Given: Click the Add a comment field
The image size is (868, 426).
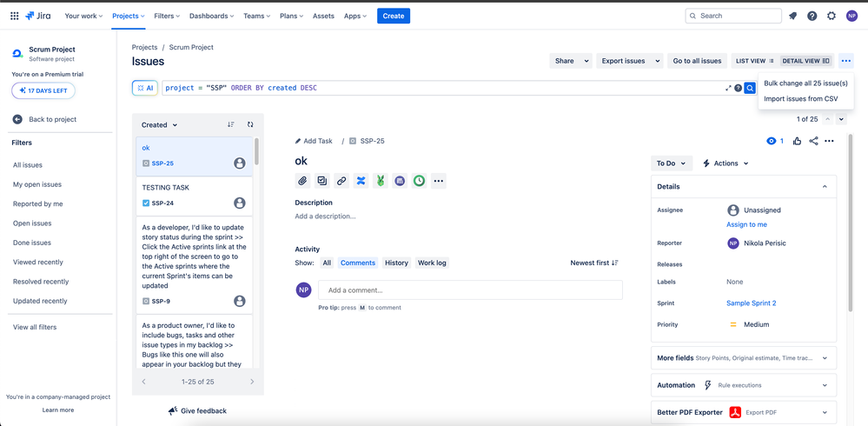Looking at the screenshot, I should click(x=471, y=290).
